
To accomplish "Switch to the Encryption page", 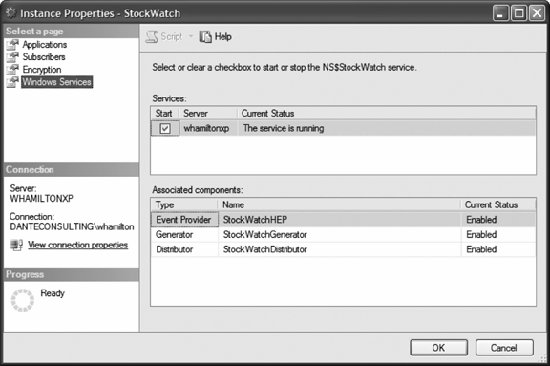I will (x=42, y=69).
